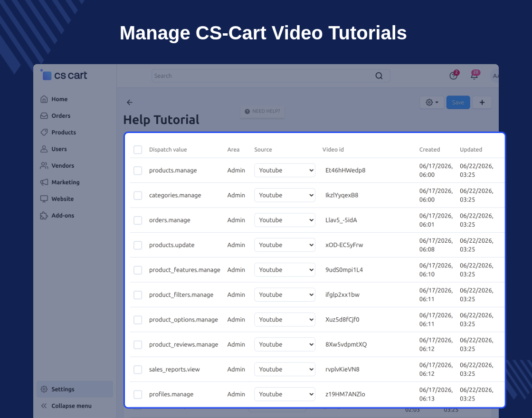532x418 pixels.
Task: Click video id xOD-EC5yFrw field
Action: (x=344, y=245)
